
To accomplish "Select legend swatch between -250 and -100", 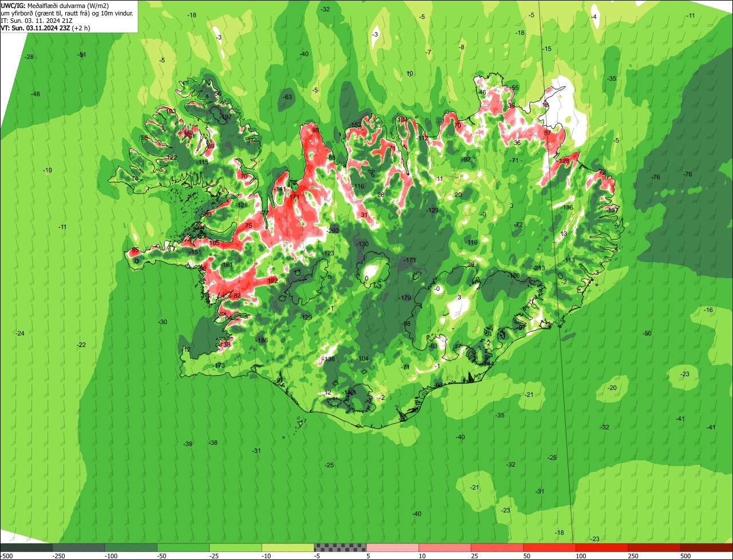I will tap(78, 547).
